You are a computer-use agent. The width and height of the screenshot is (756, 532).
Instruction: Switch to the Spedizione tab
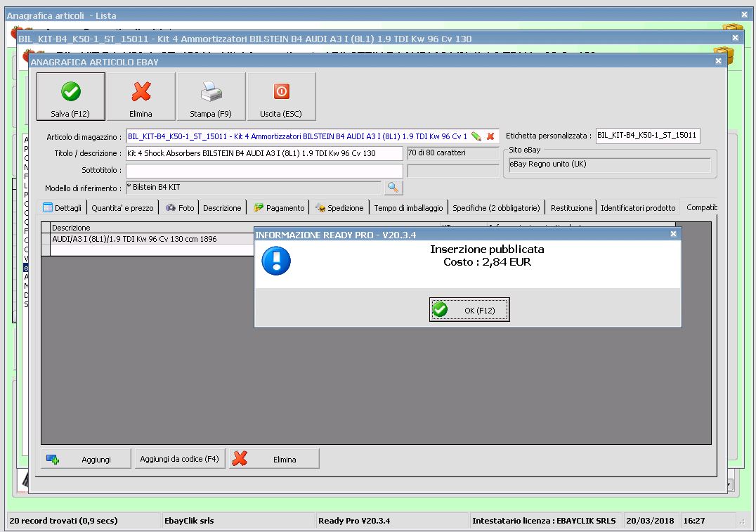point(339,208)
